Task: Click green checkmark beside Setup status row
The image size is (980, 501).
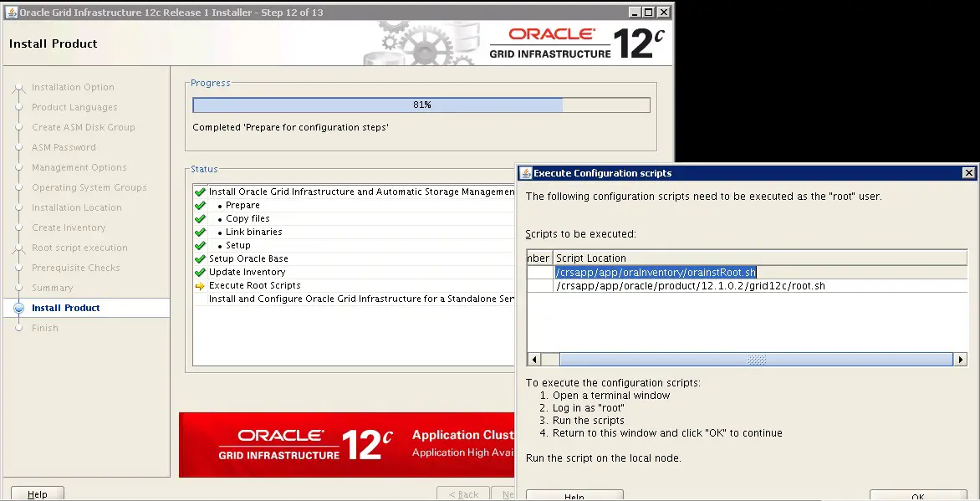Action: 200,246
